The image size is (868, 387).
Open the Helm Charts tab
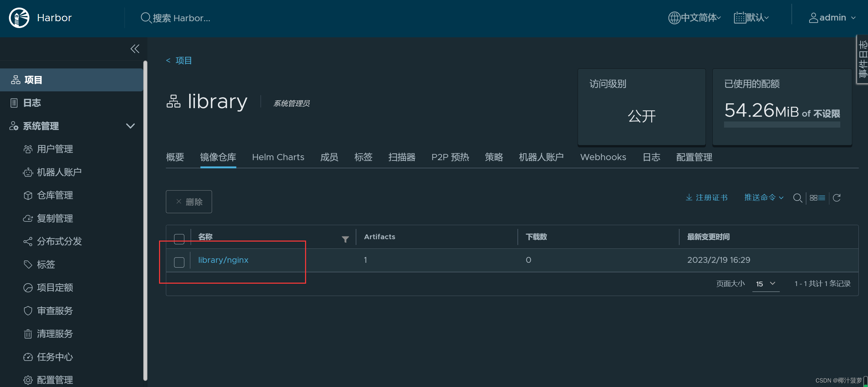(278, 157)
